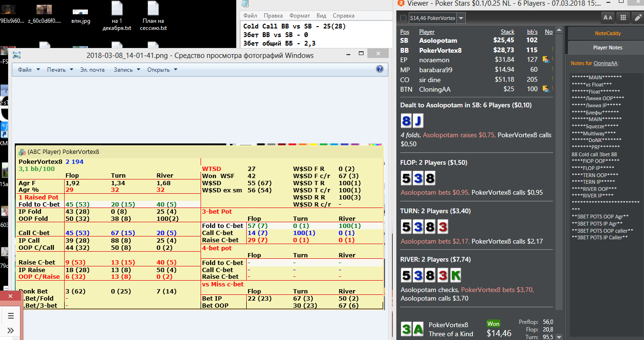The height and width of the screenshot is (340, 644).
Task: Click the '88 Cold call 3bet 88' note line
Action: 594,154
